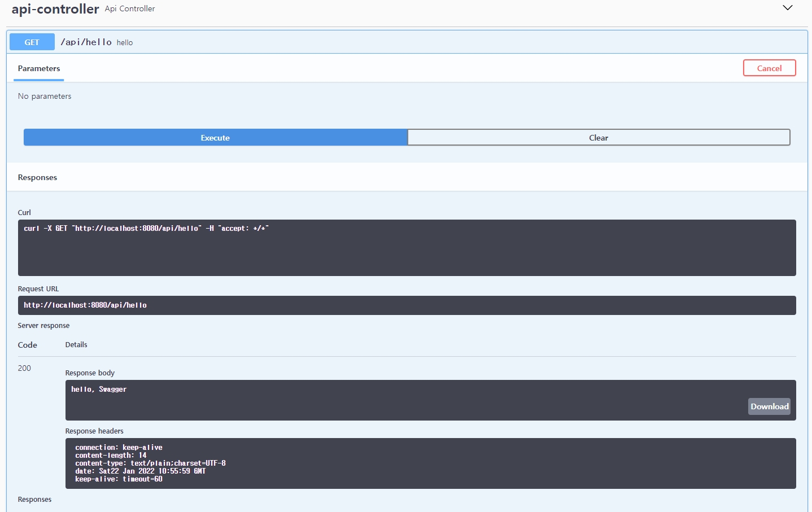The image size is (812, 512).
Task: Click the 'Api Controller' description text
Action: click(x=130, y=9)
